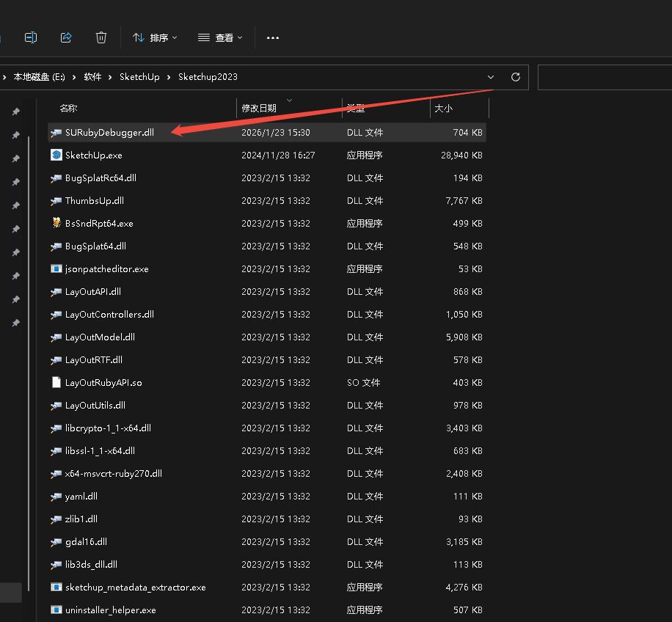Select the LayOutAPI.dll file icon
Screen dimensions: 672x622
(56, 291)
